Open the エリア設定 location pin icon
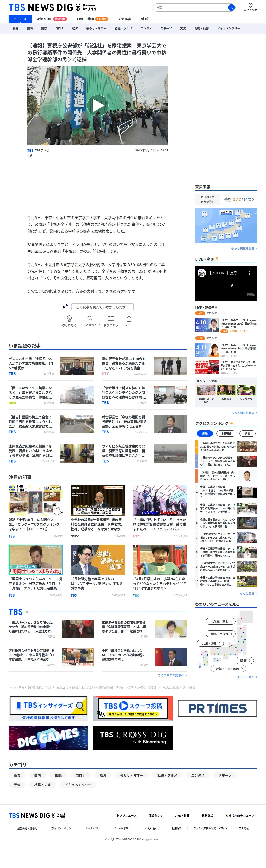Screen dimensions: 266x868 (250, 5)
